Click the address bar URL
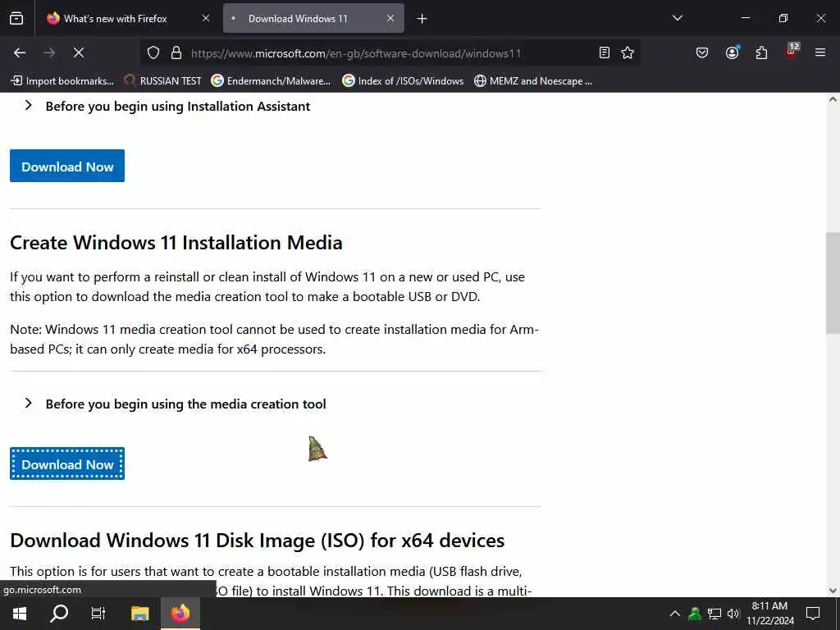840x630 pixels. [x=356, y=53]
